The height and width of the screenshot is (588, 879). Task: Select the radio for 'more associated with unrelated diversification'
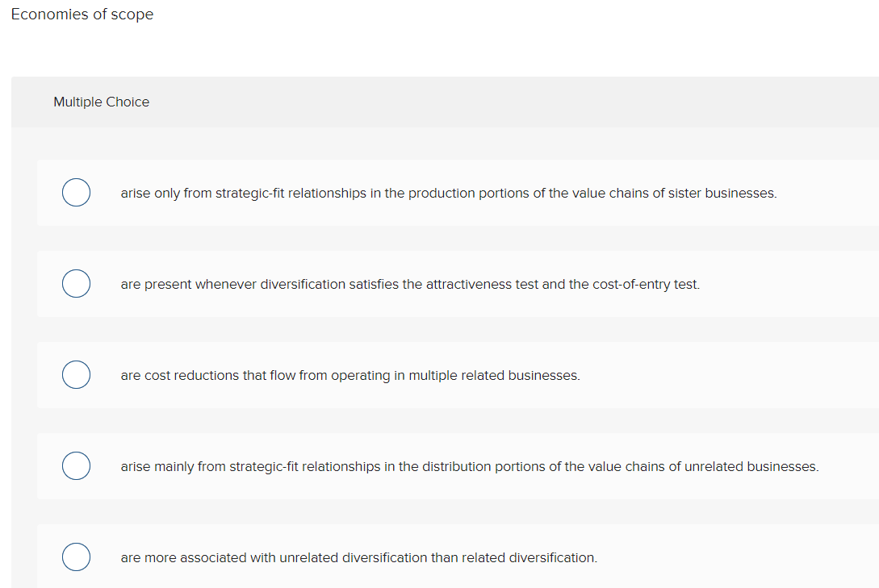coord(76,557)
